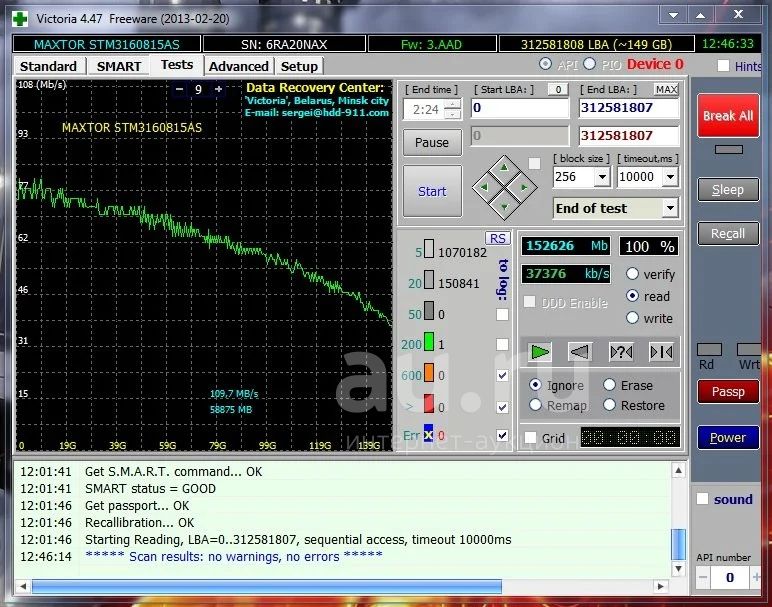Click the Pause button
This screenshot has height=607, width=772.
tap(432, 142)
